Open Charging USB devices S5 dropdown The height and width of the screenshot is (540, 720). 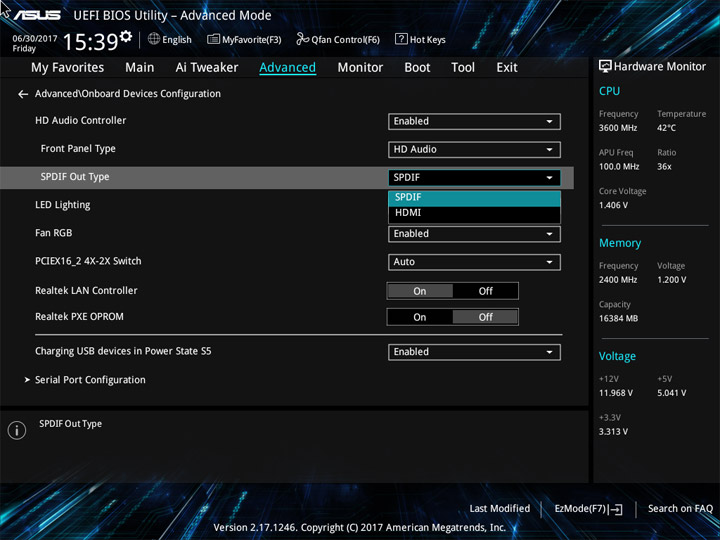pos(474,352)
